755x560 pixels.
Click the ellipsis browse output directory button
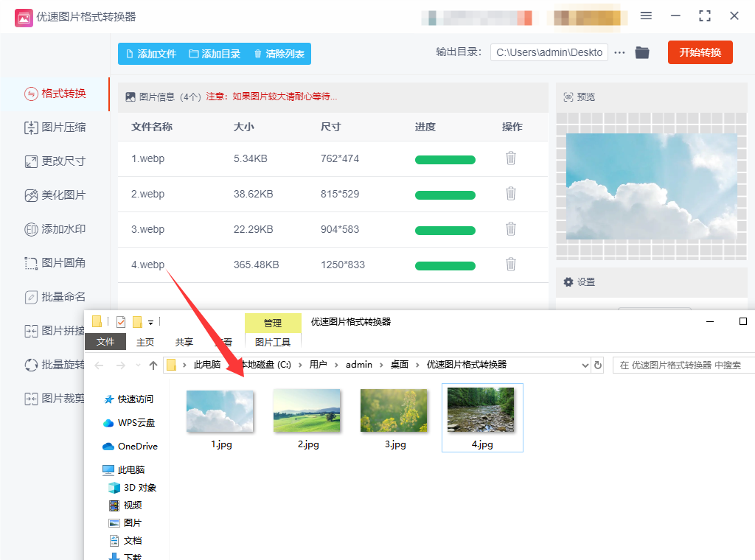point(619,52)
